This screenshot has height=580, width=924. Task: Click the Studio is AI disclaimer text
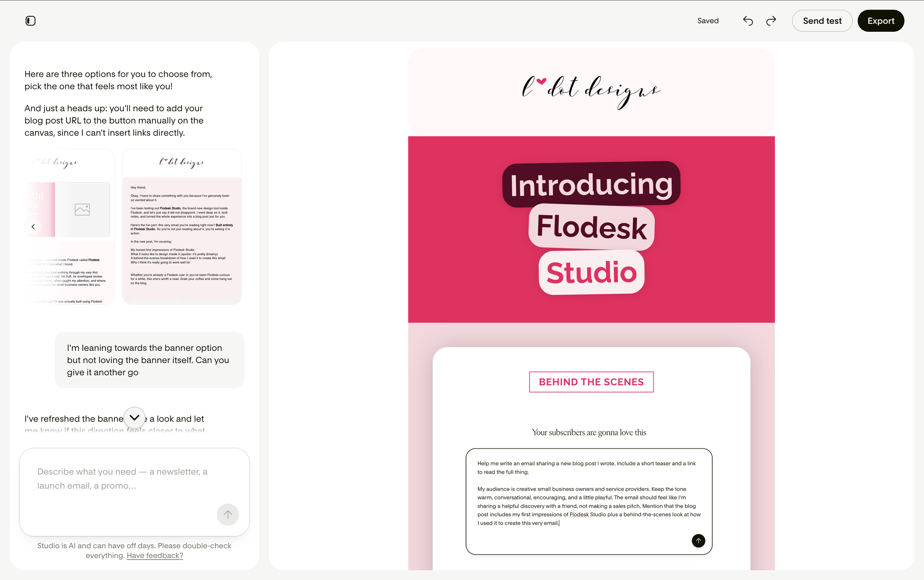(x=134, y=550)
